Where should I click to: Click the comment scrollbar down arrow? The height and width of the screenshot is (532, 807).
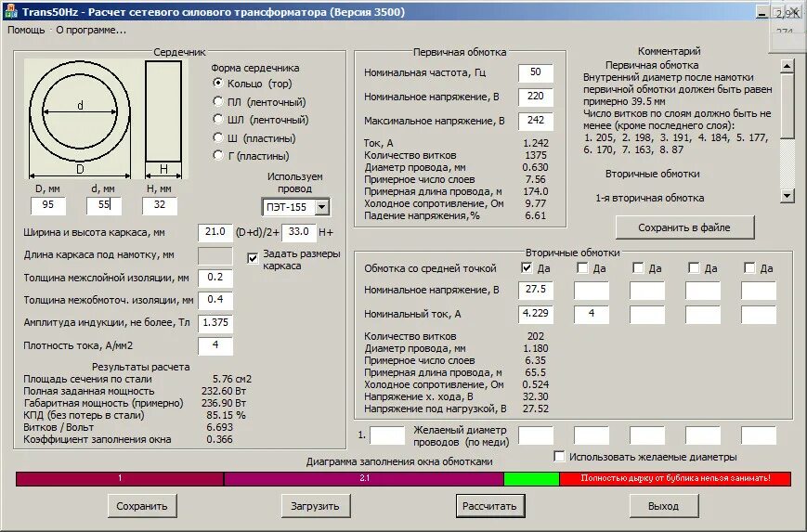tap(787, 196)
